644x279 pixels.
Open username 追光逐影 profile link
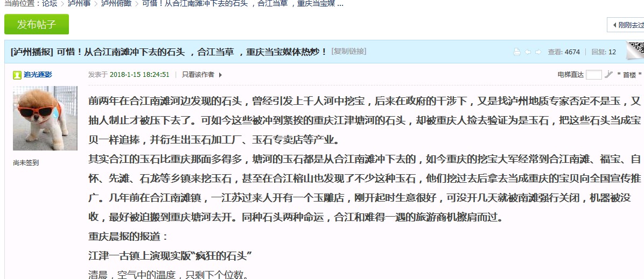pyautogui.click(x=38, y=75)
